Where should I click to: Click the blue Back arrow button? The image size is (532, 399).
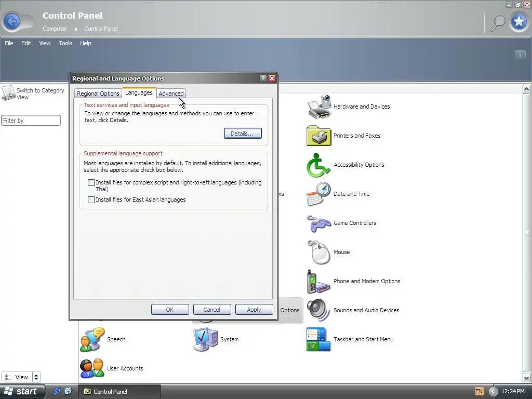(x=12, y=22)
